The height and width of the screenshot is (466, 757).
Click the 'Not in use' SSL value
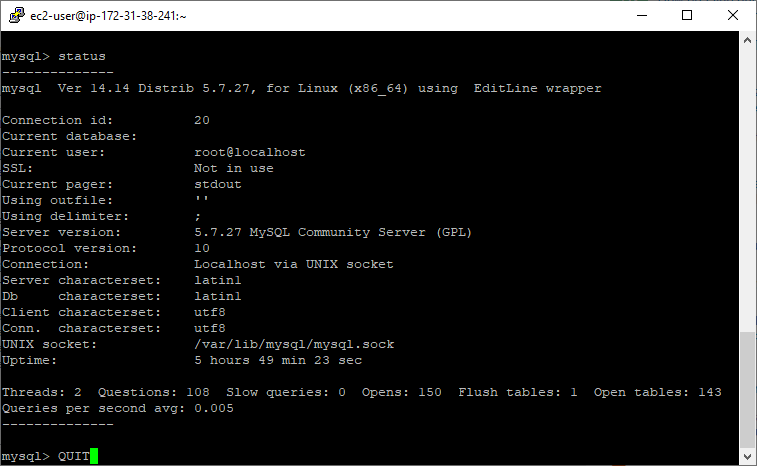[234, 168]
